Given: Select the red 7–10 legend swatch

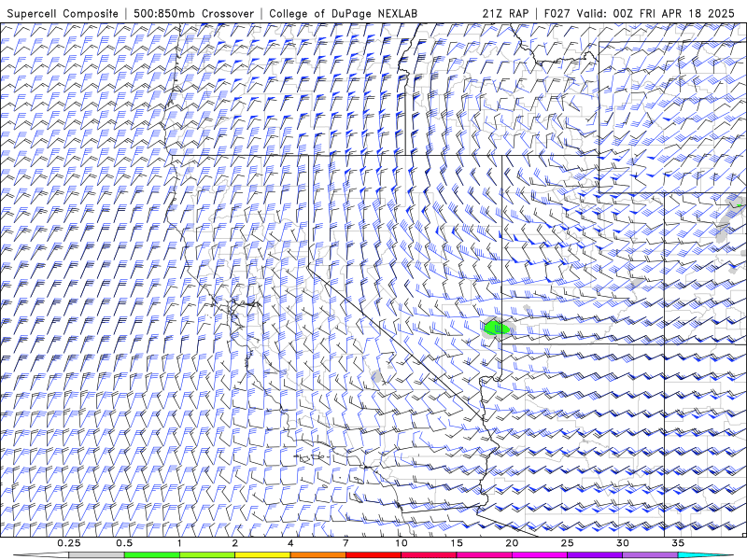Looking at the screenshot, I should (x=373, y=555).
